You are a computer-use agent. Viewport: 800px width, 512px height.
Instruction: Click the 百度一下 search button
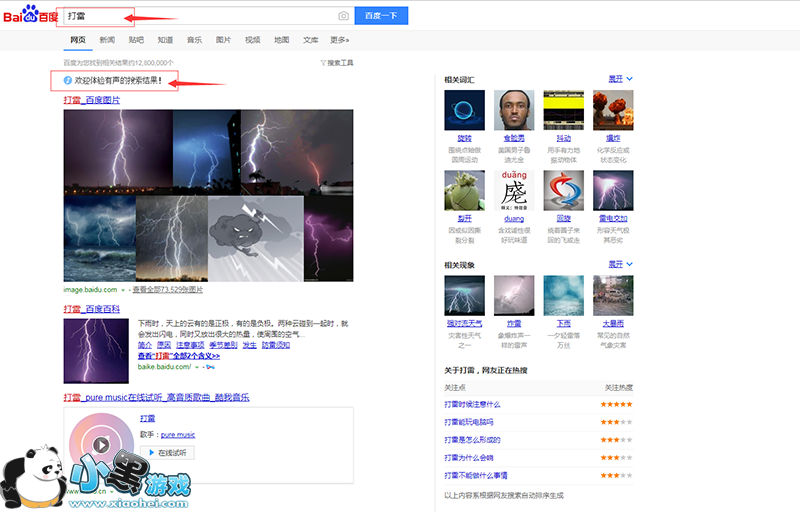click(381, 16)
